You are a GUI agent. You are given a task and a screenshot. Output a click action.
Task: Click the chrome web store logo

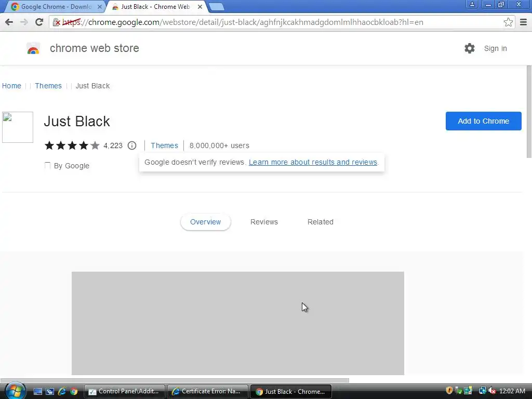(33, 48)
